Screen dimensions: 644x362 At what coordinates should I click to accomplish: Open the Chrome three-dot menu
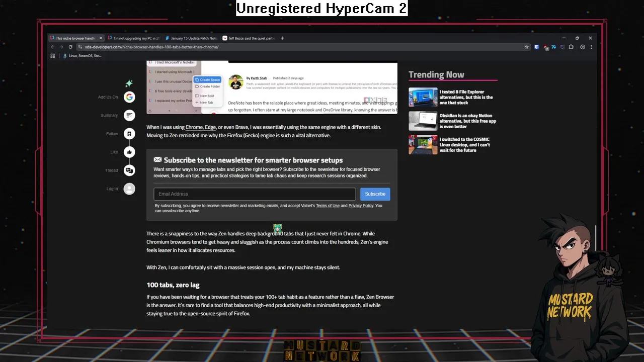click(x=591, y=47)
